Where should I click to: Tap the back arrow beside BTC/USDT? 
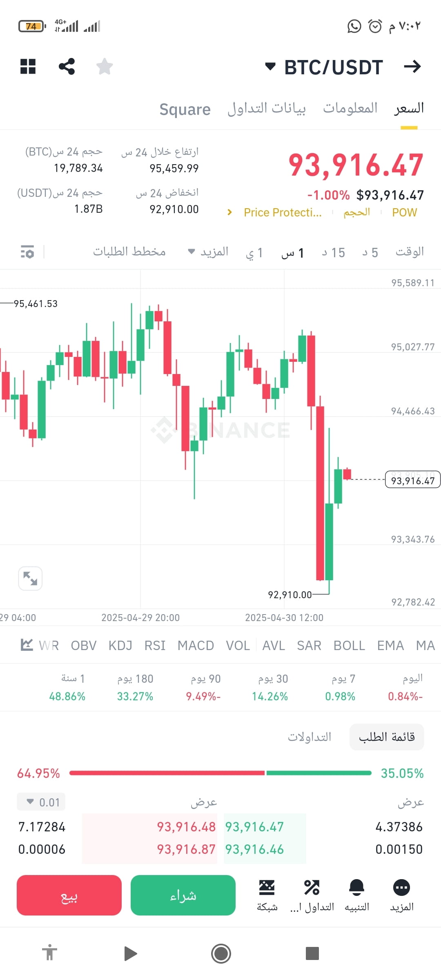[x=412, y=67]
